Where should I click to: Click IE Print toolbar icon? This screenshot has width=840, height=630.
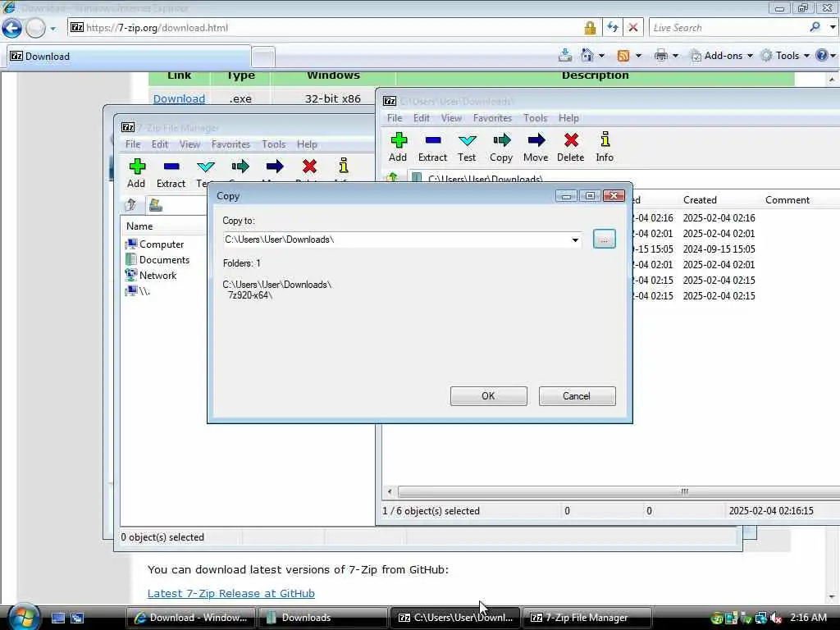pos(661,55)
